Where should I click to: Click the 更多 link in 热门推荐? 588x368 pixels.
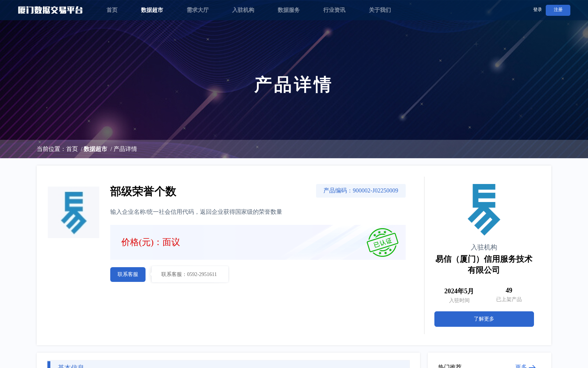(x=521, y=366)
